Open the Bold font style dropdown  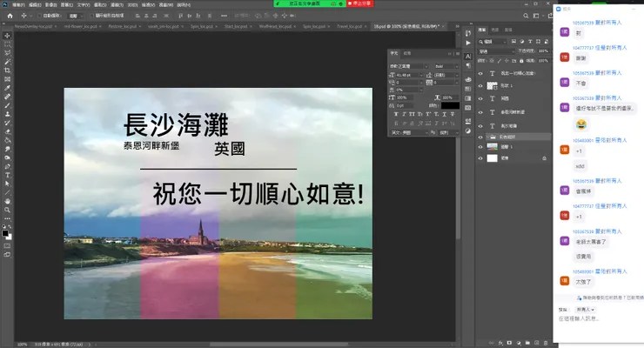[446, 66]
